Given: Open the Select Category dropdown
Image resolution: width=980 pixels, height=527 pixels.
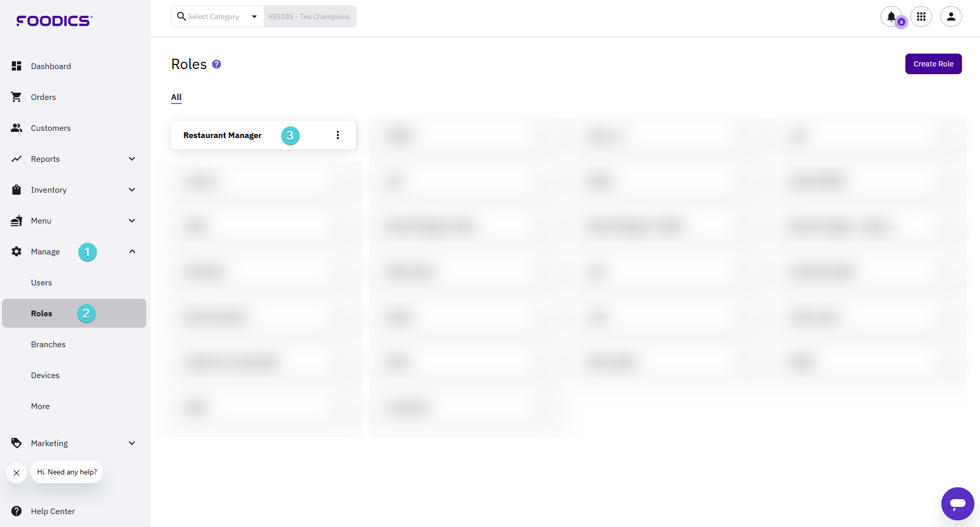Looking at the screenshot, I should tap(217, 16).
